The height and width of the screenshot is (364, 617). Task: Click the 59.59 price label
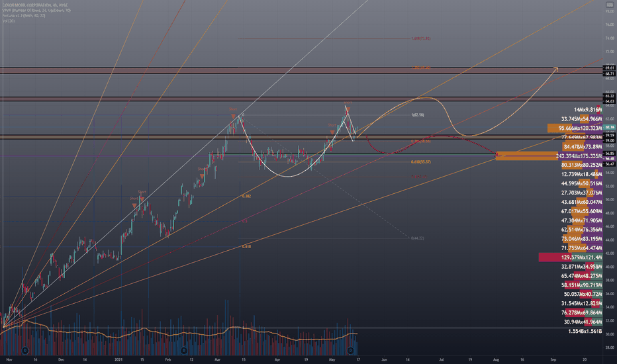(610, 135)
